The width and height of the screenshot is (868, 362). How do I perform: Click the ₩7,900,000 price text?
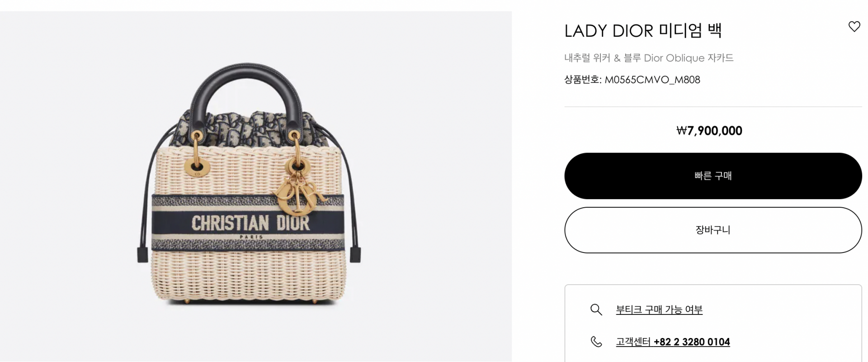709,131
